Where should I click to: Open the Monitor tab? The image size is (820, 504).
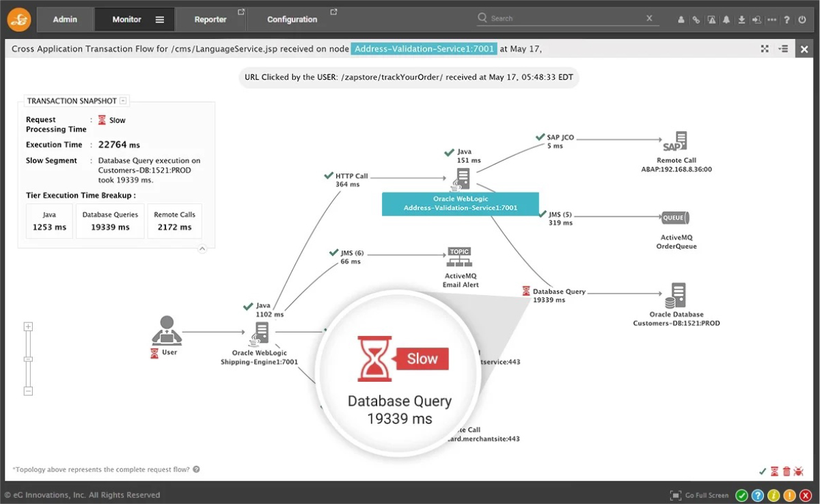point(126,19)
